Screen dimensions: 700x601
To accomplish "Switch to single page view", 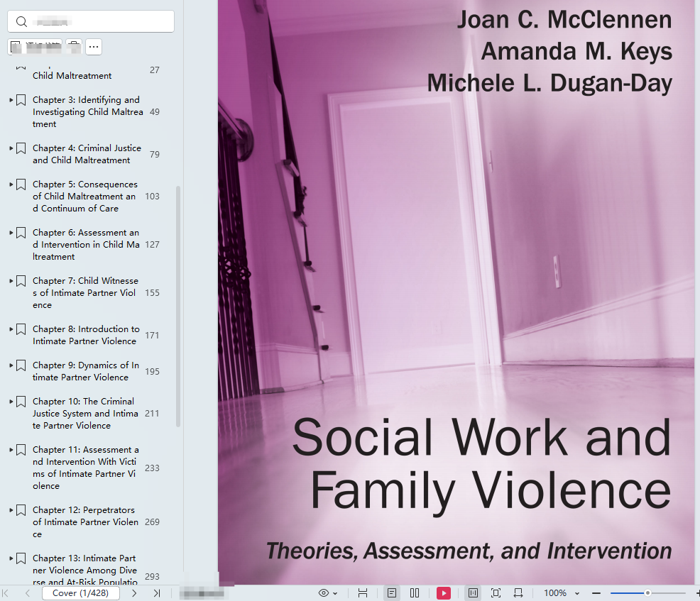I will pos(391,593).
